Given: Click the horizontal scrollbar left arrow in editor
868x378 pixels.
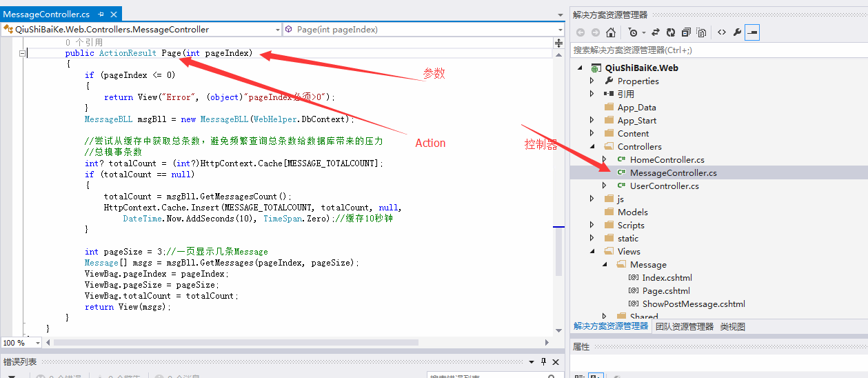Looking at the screenshot, I should 48,342.
